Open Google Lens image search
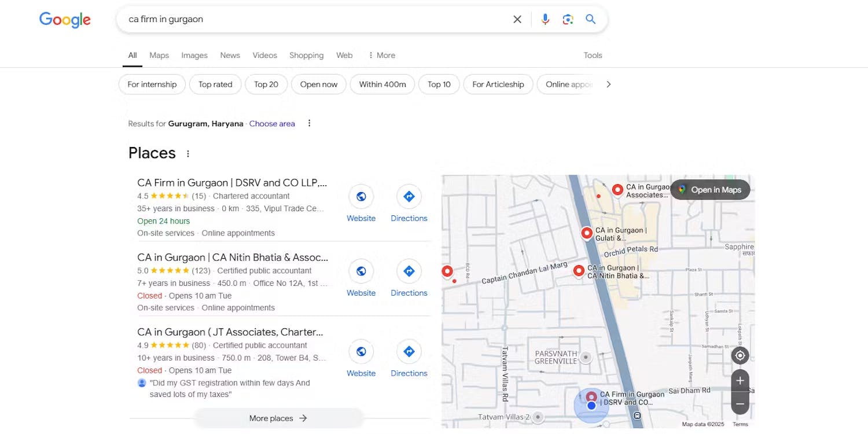Screen dimensions: 868x434 pyautogui.click(x=568, y=19)
